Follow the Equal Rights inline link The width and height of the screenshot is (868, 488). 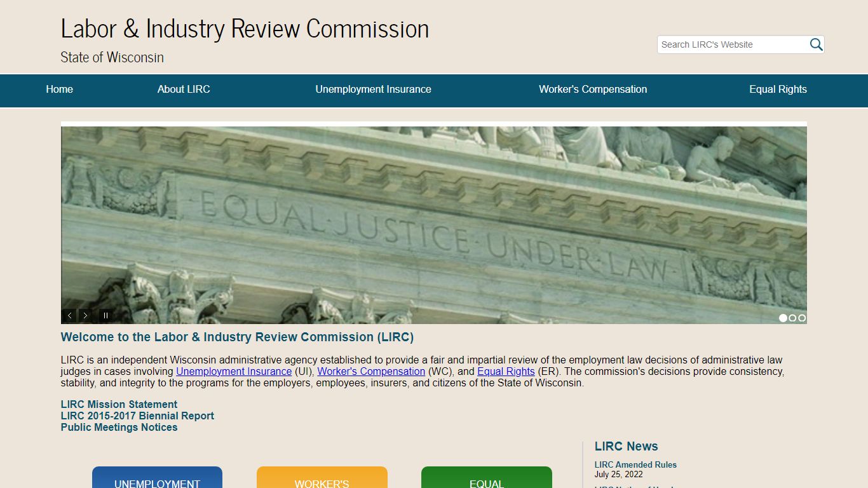[506, 371]
